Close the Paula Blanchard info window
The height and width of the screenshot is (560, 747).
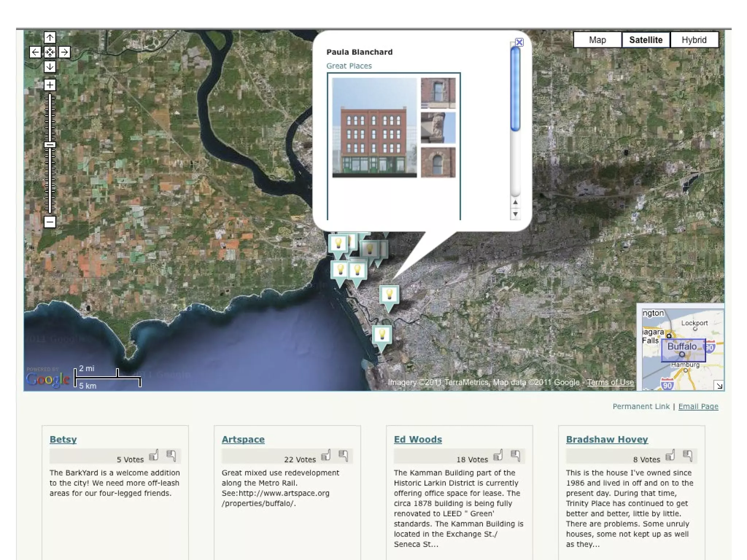click(519, 42)
